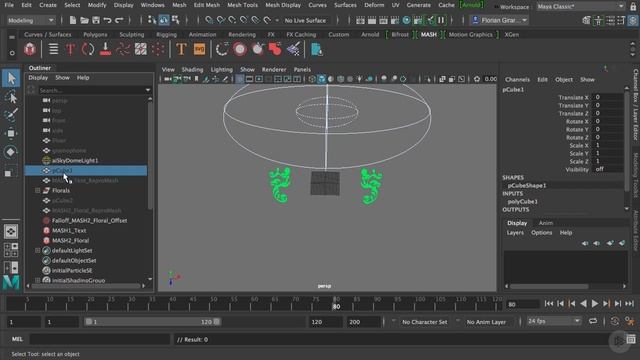Click the redo arrow icon
Viewport: 640px width, 360px height.
click(119, 20)
